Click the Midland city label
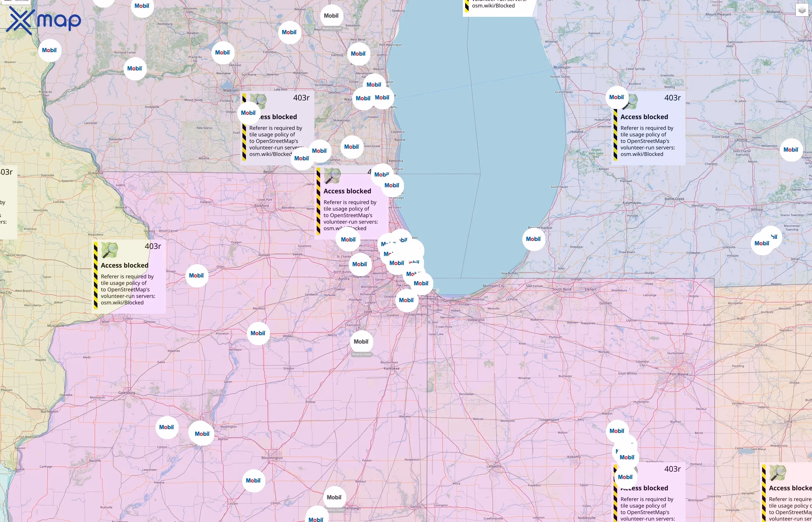812x522 pixels. (x=773, y=12)
